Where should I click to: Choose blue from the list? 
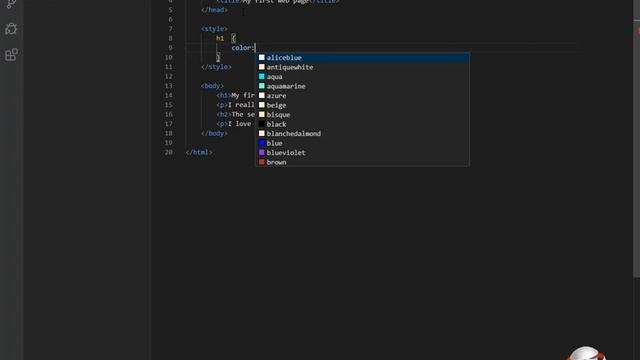pos(362,143)
